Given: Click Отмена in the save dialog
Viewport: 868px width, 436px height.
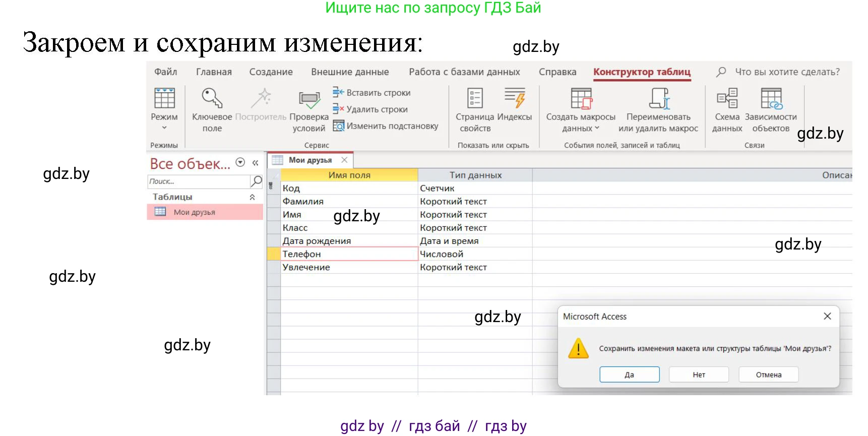Looking at the screenshot, I should 769,375.
